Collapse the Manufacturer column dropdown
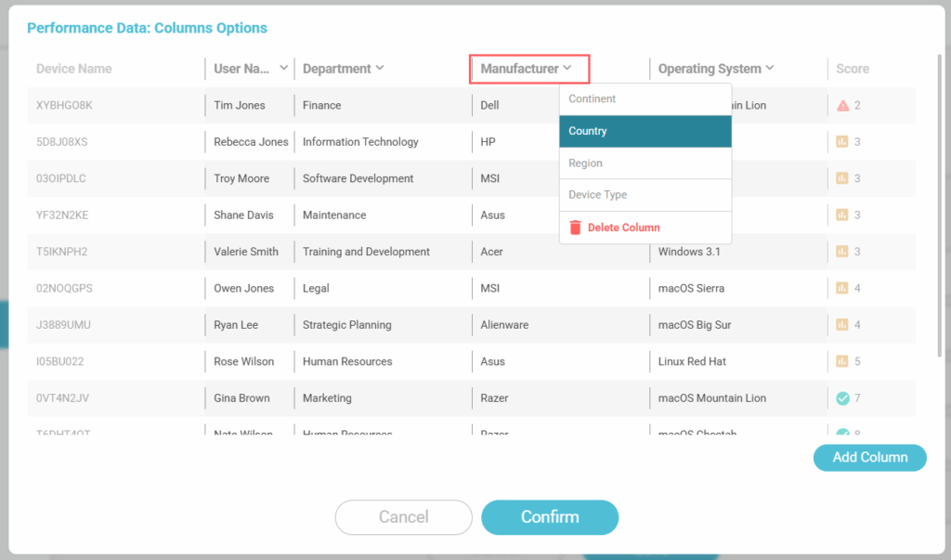This screenshot has height=560, width=951. 567,68
